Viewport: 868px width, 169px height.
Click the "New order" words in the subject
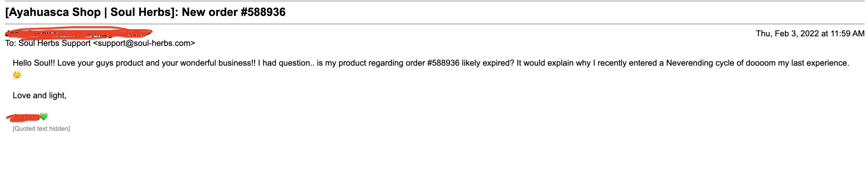click(210, 12)
